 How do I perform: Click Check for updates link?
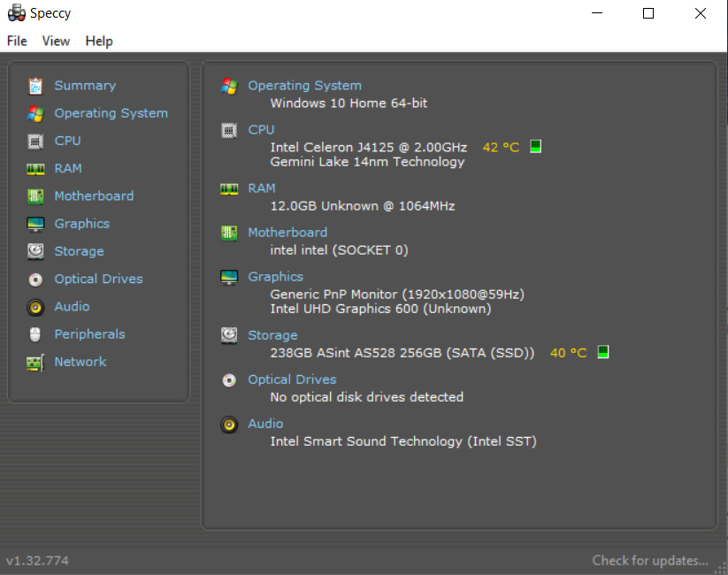coord(650,561)
